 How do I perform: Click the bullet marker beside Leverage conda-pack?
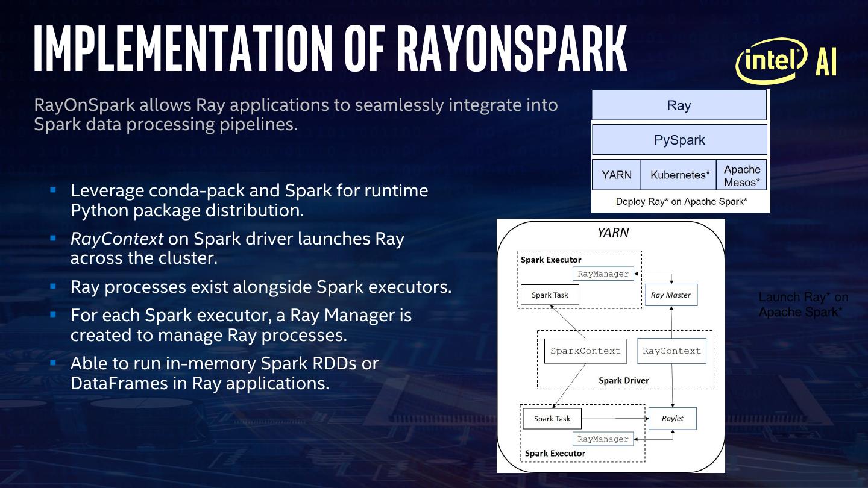(53, 190)
